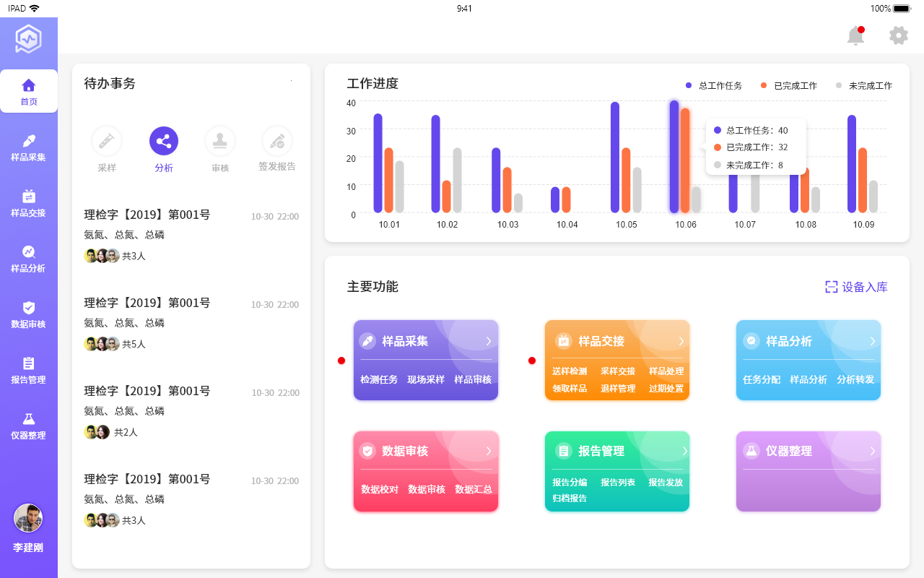Select the 审核 review stamp icon
This screenshot has width=924, height=578.
[x=220, y=142]
